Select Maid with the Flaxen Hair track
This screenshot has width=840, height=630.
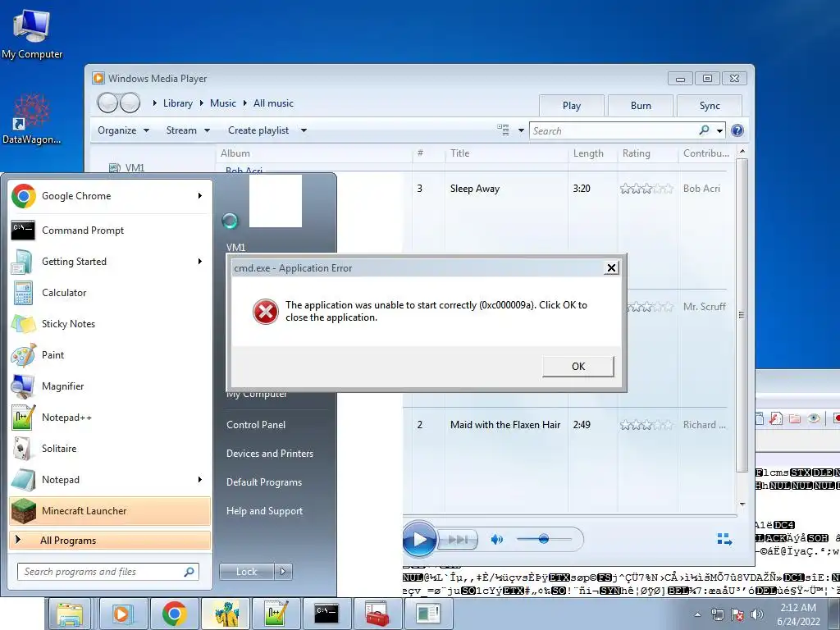click(505, 425)
